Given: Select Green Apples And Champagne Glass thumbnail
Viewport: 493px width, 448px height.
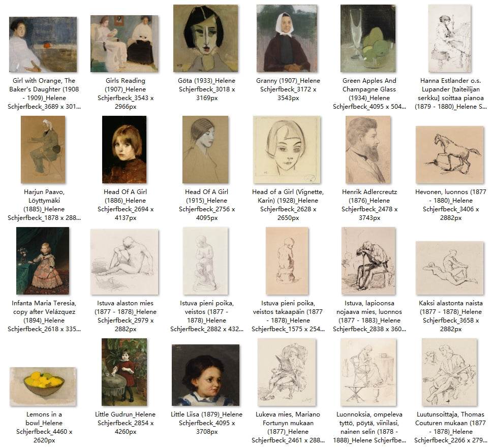Looking at the screenshot, I should 368,38.
